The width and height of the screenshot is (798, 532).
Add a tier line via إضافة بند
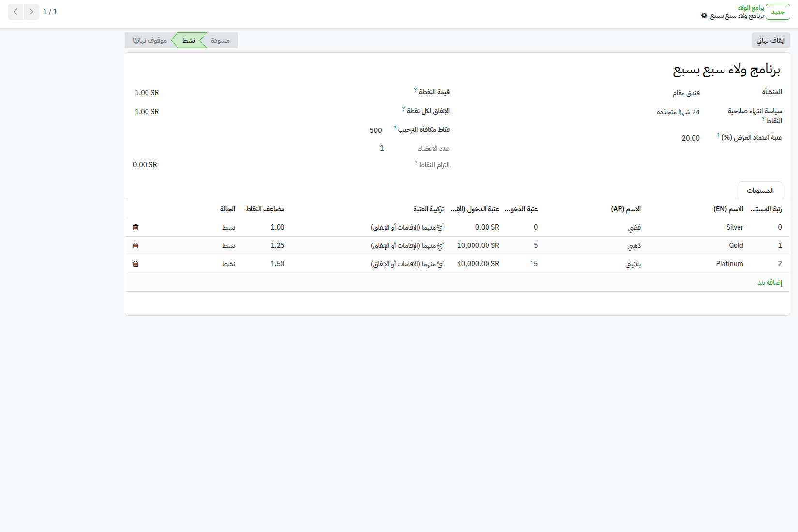(769, 283)
